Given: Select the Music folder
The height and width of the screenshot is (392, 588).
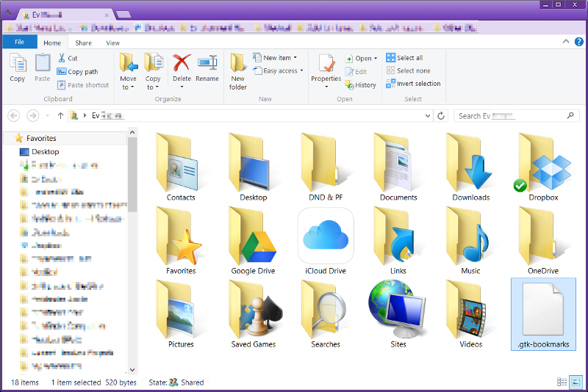Looking at the screenshot, I should point(470,241).
